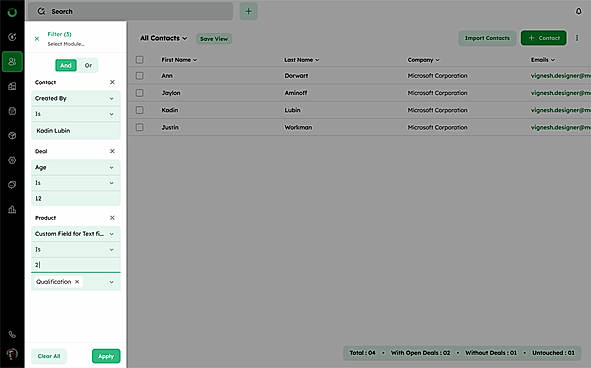
Task: Open the Companies building icon in sidebar
Action: click(12, 86)
